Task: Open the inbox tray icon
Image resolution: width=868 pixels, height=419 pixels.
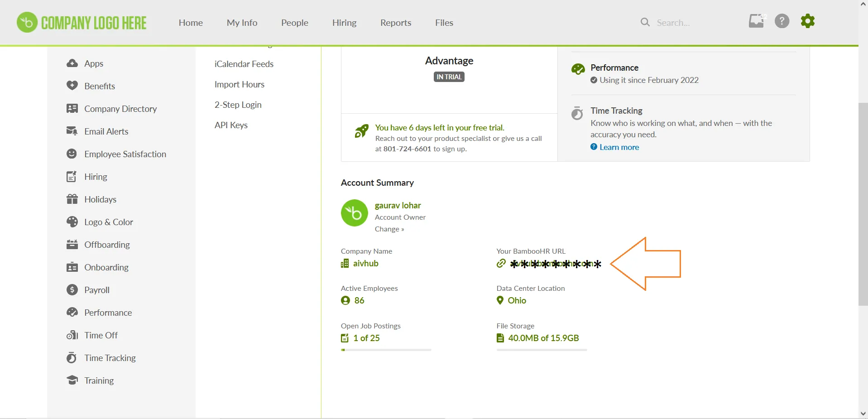Action: click(756, 21)
